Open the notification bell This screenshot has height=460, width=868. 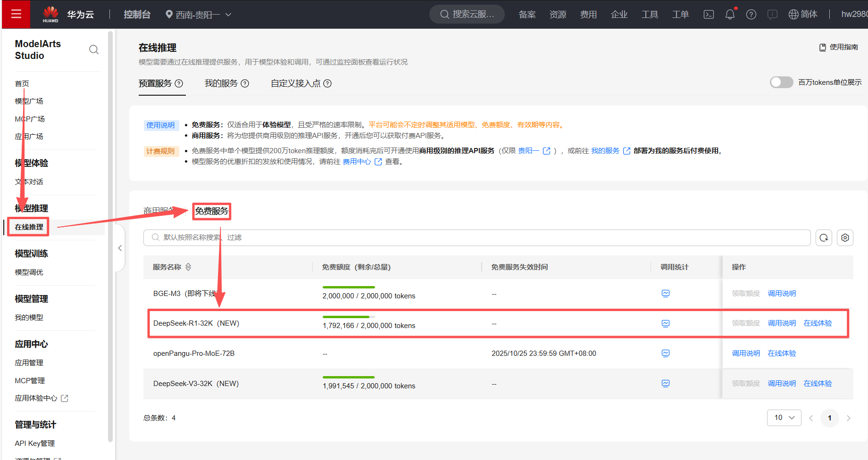[x=730, y=15]
